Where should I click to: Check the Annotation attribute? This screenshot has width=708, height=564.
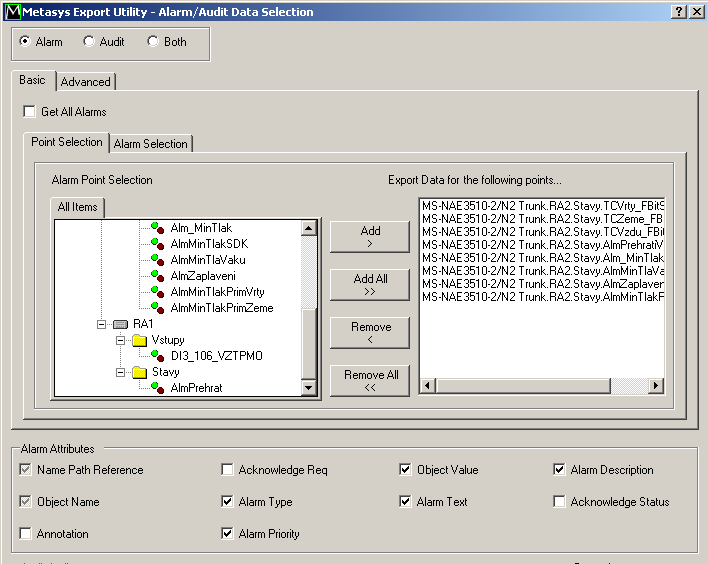(26, 533)
